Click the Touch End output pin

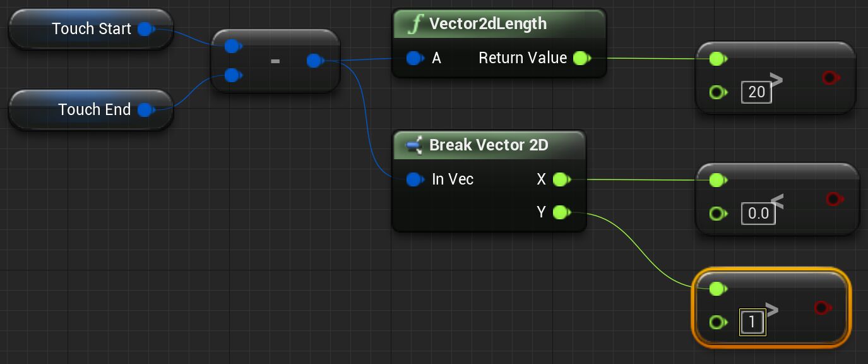145,110
